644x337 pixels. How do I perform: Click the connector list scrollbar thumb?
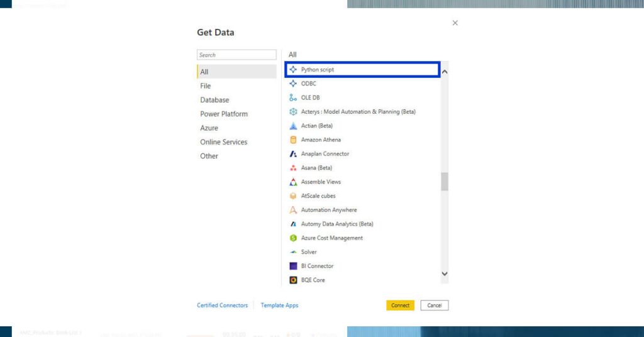click(445, 182)
